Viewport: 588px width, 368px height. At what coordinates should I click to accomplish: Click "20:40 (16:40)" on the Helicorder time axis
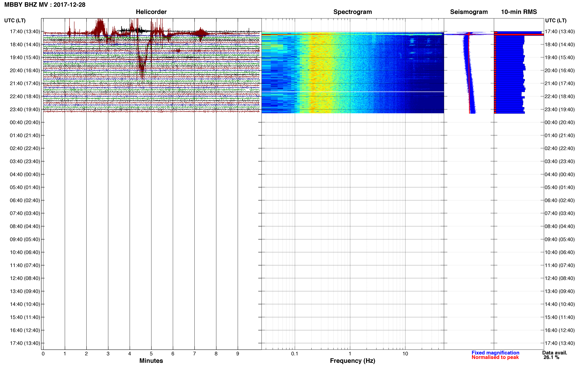pyautogui.click(x=25, y=70)
